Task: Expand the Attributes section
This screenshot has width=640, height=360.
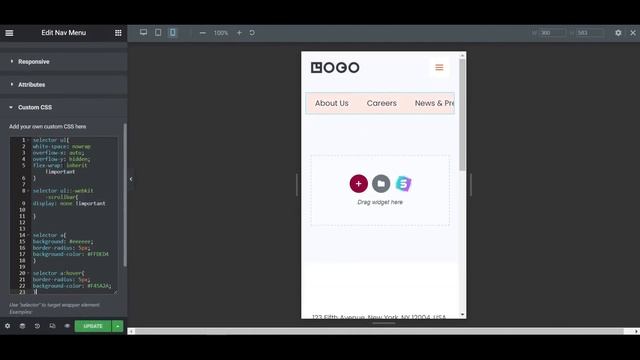Action: pos(64,84)
